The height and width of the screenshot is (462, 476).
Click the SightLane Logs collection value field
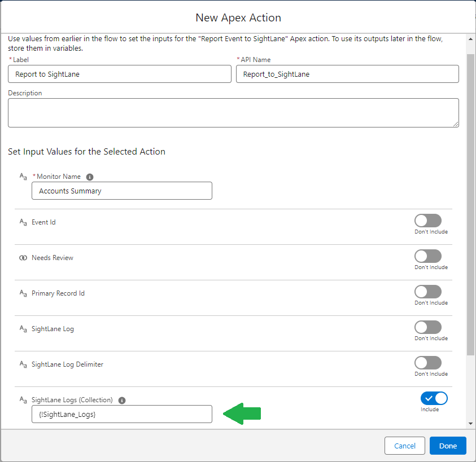(x=122, y=414)
